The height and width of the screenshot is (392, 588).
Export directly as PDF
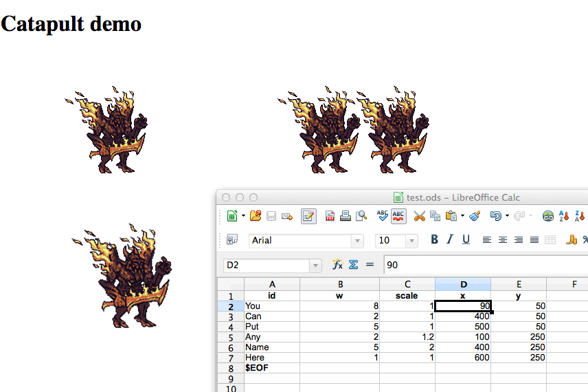330,215
